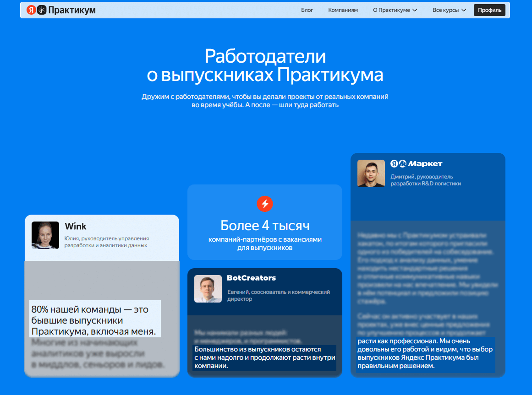This screenshot has height=395, width=532.
Task: Expand the Все курсы dropdown
Action: click(x=449, y=10)
